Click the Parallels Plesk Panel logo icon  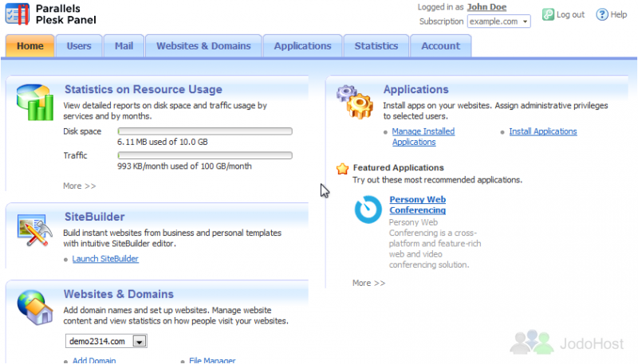(x=18, y=14)
